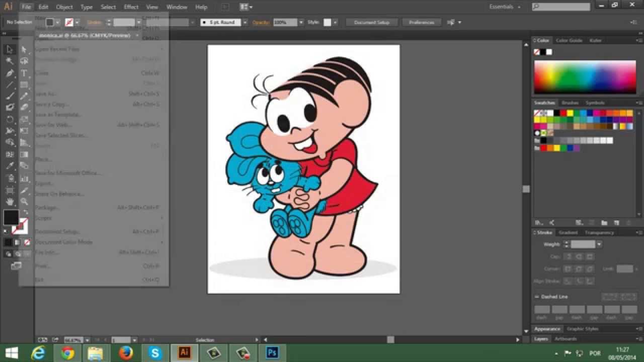Select the Lasso tool

(24, 61)
